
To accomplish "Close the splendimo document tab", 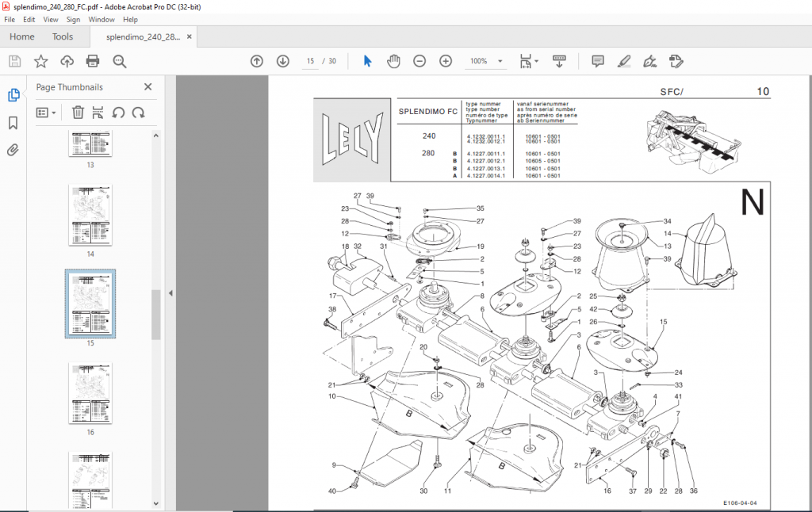I will 189,36.
